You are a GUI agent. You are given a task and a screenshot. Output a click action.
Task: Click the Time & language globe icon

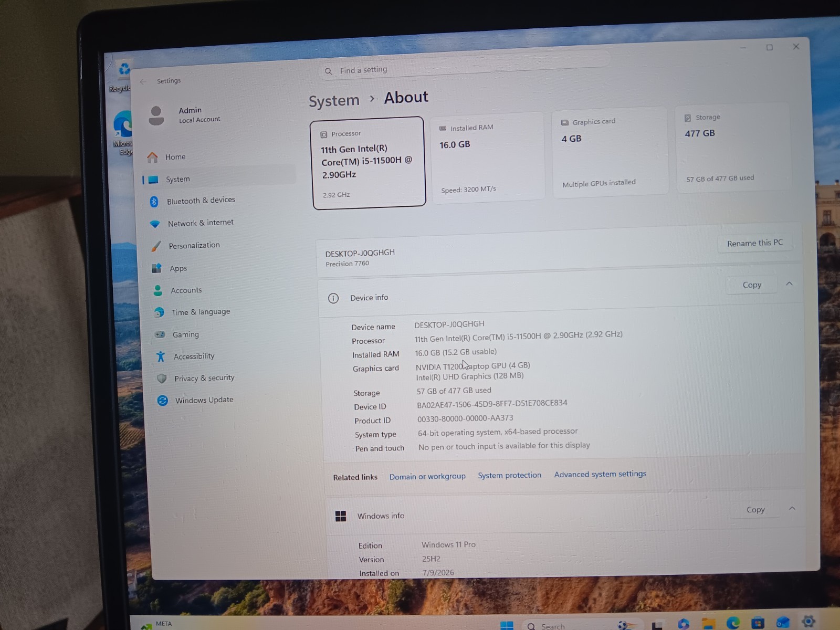(x=159, y=312)
